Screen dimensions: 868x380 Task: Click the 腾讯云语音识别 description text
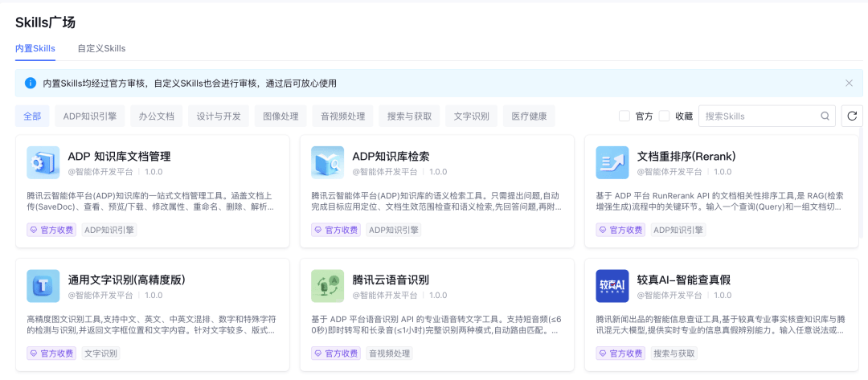click(435, 325)
